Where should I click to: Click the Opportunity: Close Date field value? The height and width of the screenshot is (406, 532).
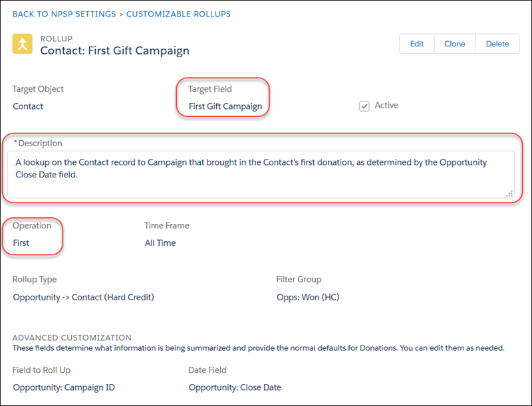[x=235, y=387]
